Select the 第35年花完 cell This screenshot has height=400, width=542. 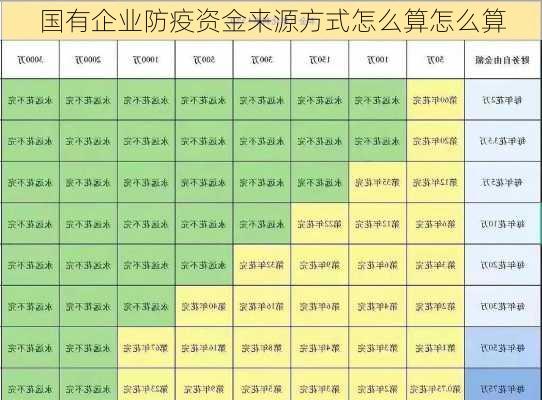click(377, 182)
